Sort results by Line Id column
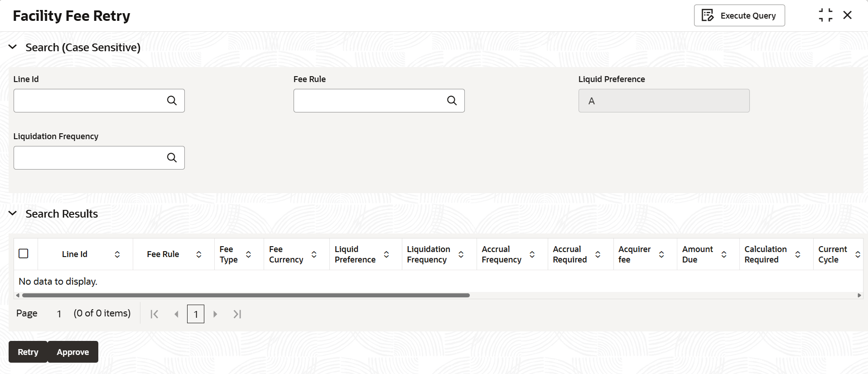The width and height of the screenshot is (868, 374). [117, 254]
